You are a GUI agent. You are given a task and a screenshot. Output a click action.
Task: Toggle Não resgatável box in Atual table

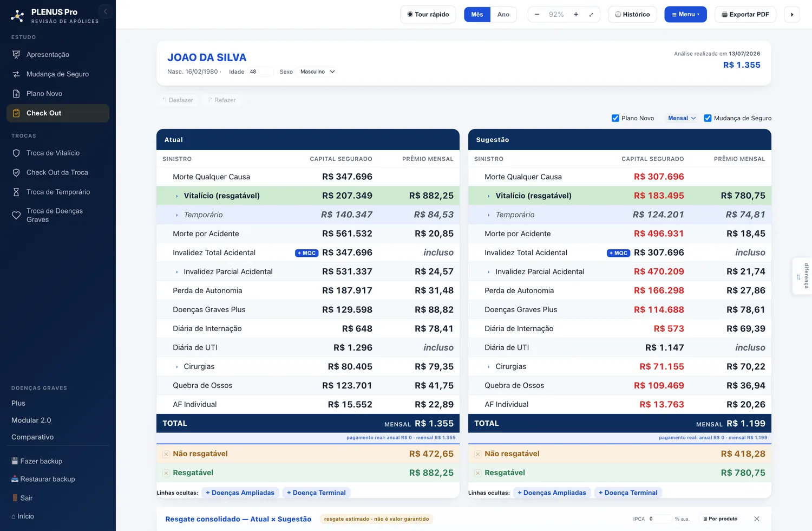(x=166, y=454)
